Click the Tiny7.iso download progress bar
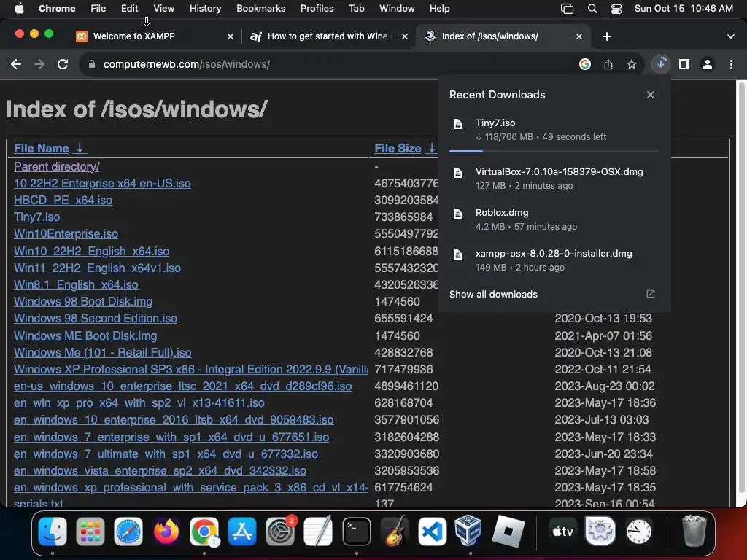Viewport: 747px width, 560px height. 554,152
